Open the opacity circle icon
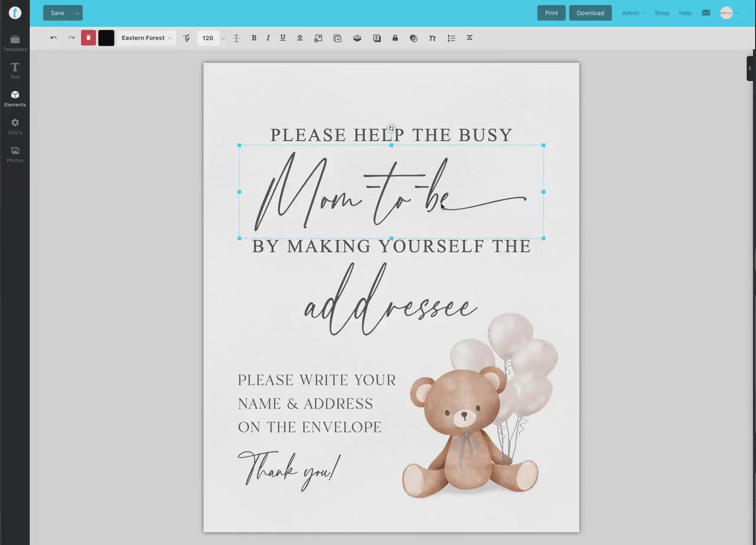Screen dimensions: 756x545 [413, 38]
